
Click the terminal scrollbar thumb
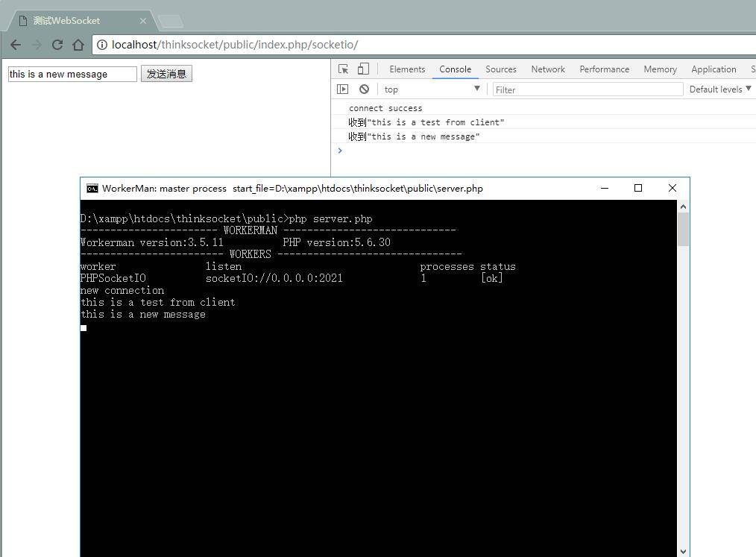[x=683, y=230]
